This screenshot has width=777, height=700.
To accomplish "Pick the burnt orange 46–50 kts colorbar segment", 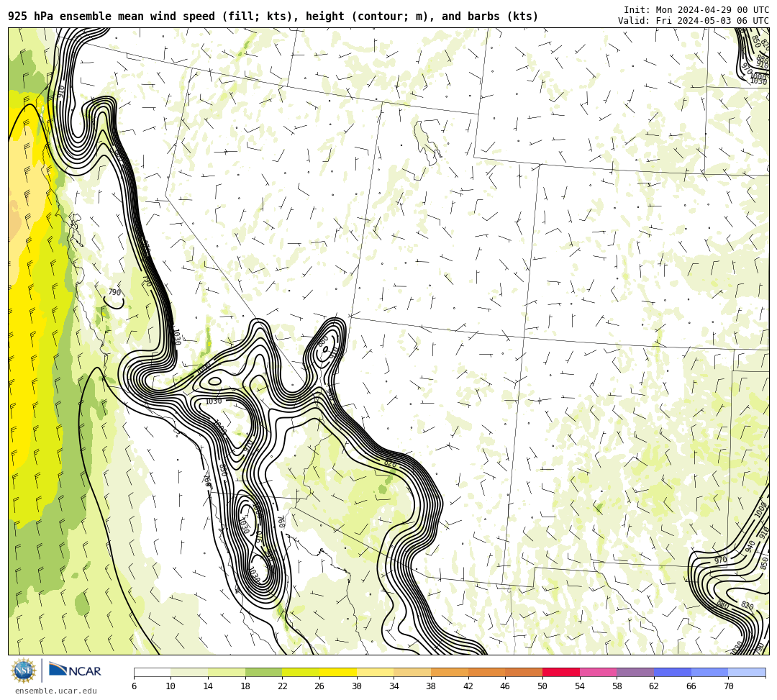I will pyautogui.click(x=524, y=672).
